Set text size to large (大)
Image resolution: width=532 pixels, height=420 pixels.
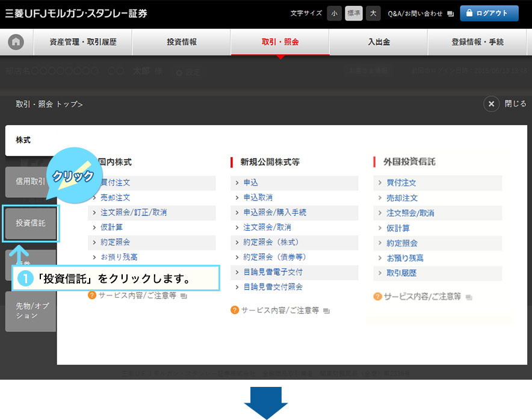click(x=373, y=14)
